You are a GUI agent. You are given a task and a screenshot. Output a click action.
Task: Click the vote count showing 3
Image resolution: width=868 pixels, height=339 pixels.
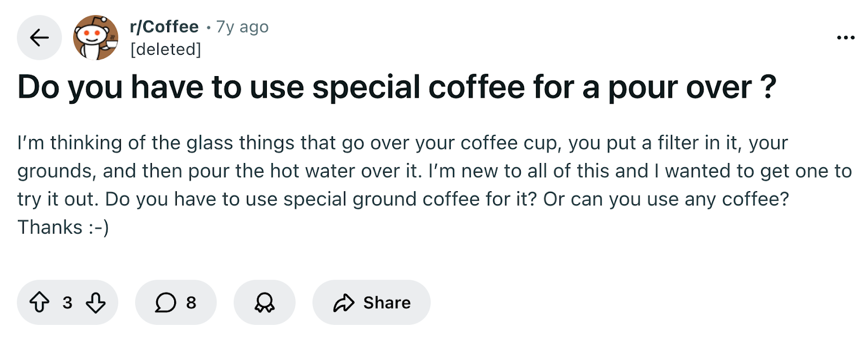[x=67, y=303]
